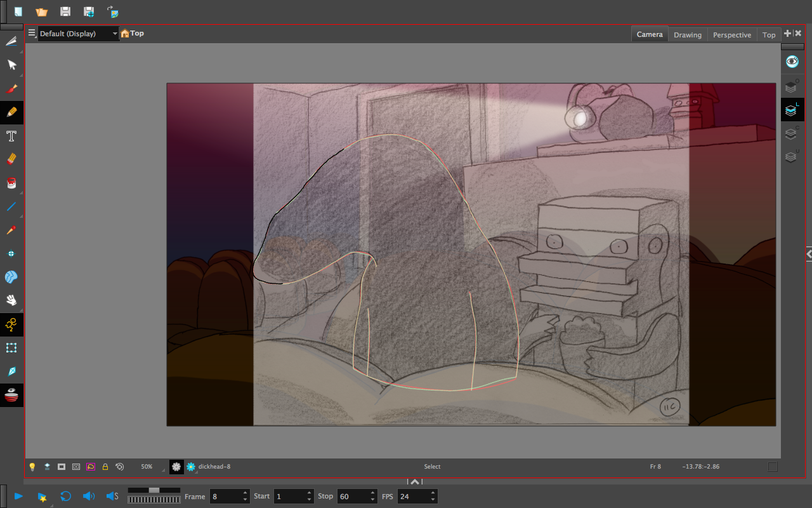
Task: Toggle sound playback speaker icon
Action: pos(89,496)
